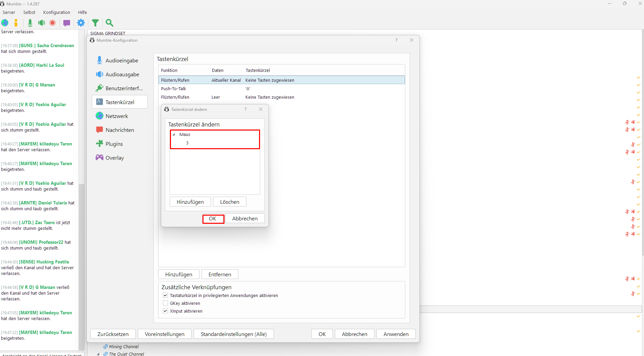Click help question mark in Mumble-Konfiguration title bar

396,40
